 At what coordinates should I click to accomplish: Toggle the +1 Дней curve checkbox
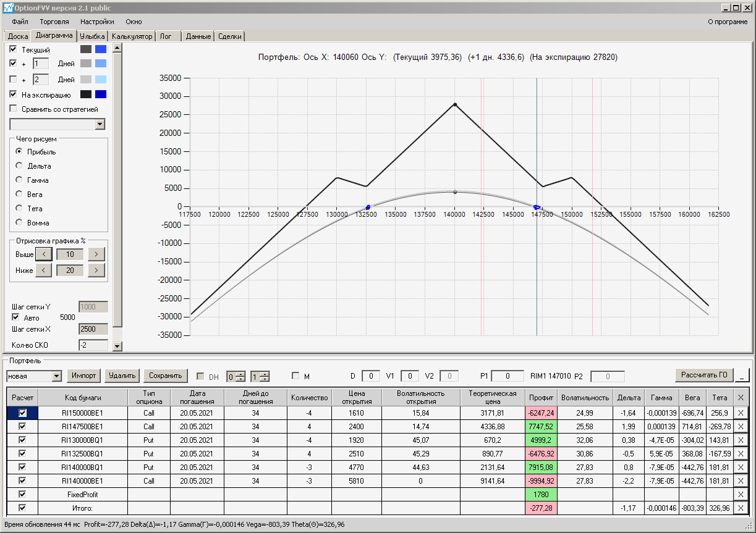pos(14,64)
